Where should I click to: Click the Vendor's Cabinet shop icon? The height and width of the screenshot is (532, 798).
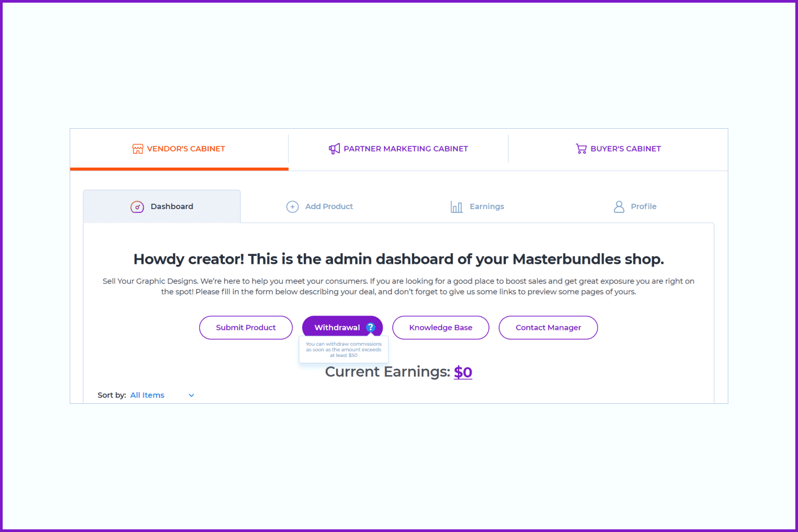click(138, 149)
